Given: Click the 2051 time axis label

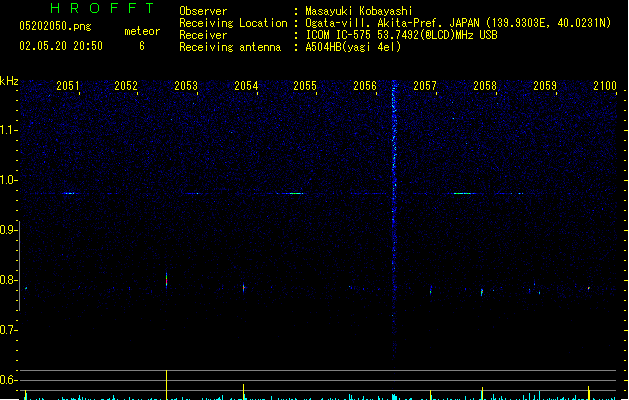Looking at the screenshot, I should point(68,85).
